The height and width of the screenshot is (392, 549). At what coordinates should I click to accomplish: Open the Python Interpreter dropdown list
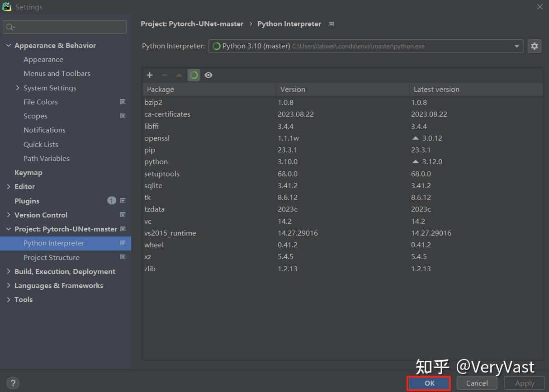pos(516,46)
